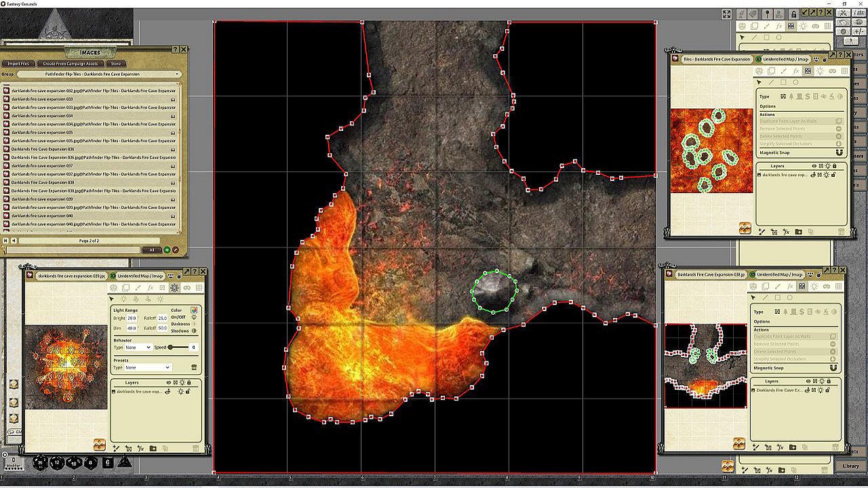Image resolution: width=868 pixels, height=488 pixels.
Task: Open the lights tool in 039.jpg window
Action: click(174, 288)
